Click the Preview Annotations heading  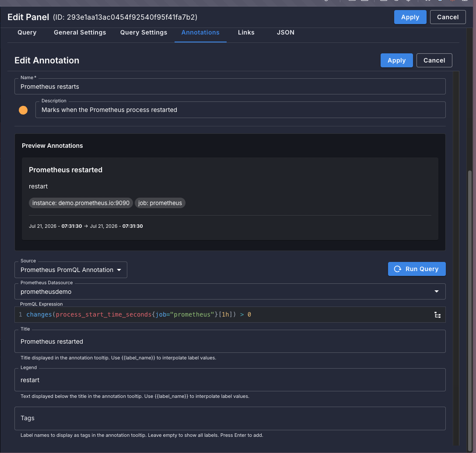[52, 146]
